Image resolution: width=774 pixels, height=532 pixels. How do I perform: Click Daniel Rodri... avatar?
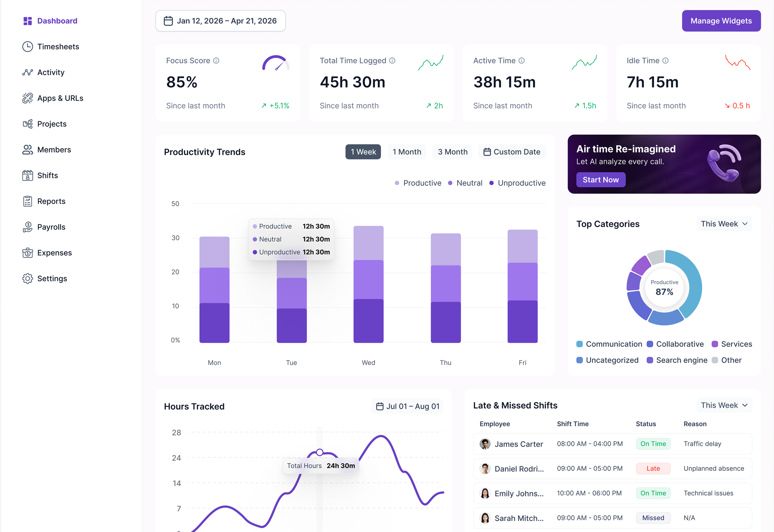click(485, 469)
